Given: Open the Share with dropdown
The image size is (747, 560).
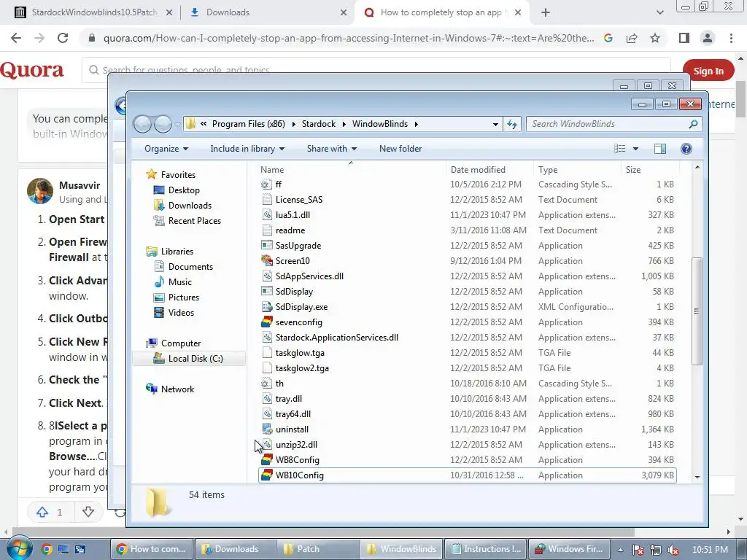Looking at the screenshot, I should [x=332, y=149].
